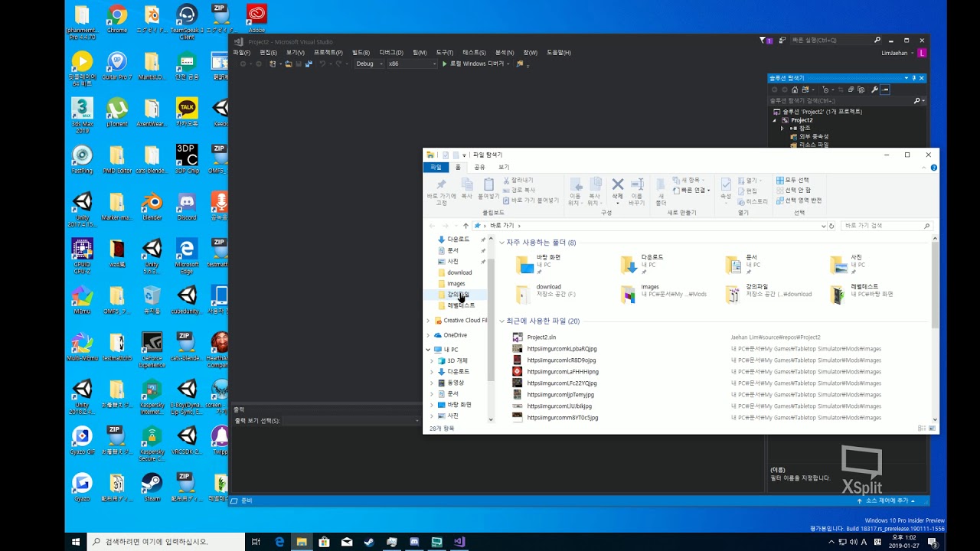
Task: Open the 파일(F) menu in Visual Studio
Action: [x=241, y=53]
